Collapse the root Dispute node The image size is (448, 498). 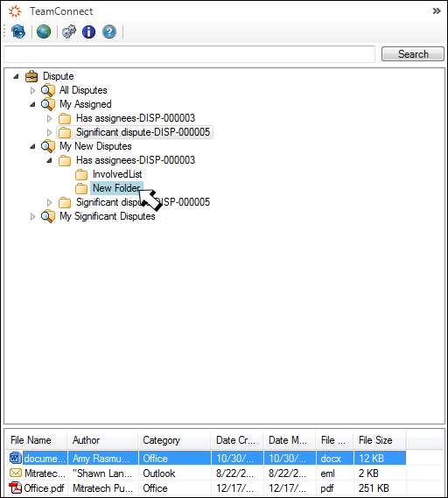[x=17, y=76]
